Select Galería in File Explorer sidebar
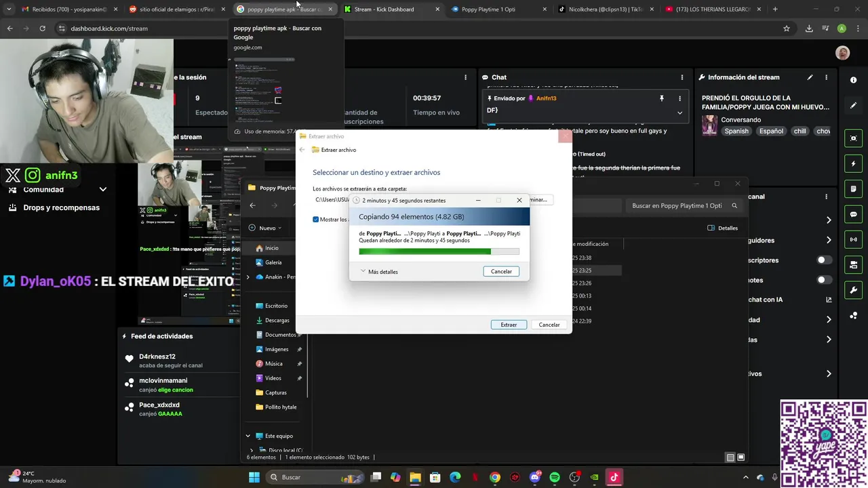The image size is (868, 488). pyautogui.click(x=273, y=262)
